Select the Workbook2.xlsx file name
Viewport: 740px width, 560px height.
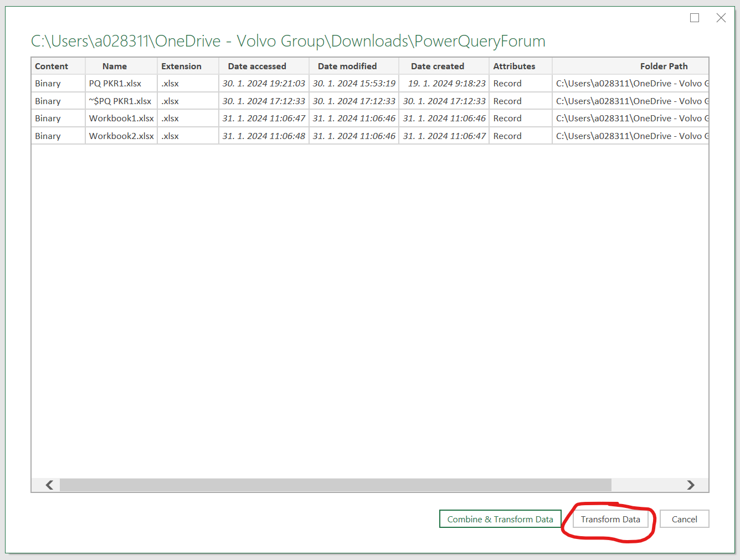(x=121, y=136)
